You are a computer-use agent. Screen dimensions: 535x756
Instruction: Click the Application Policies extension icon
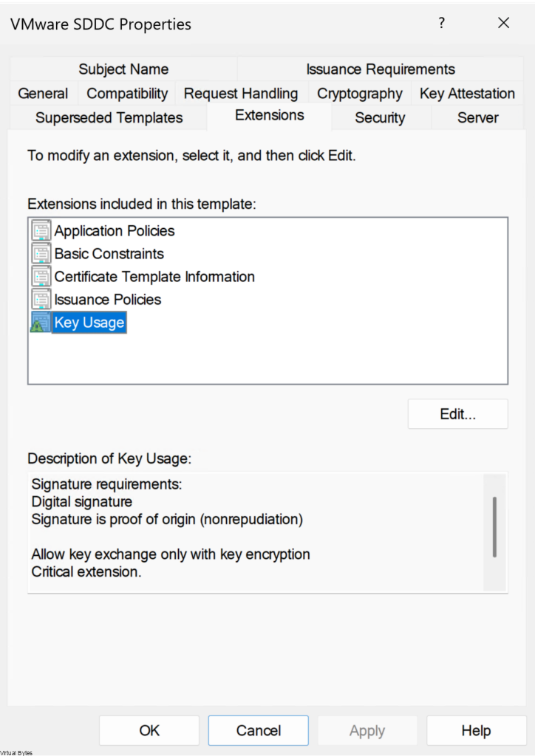pyautogui.click(x=41, y=231)
